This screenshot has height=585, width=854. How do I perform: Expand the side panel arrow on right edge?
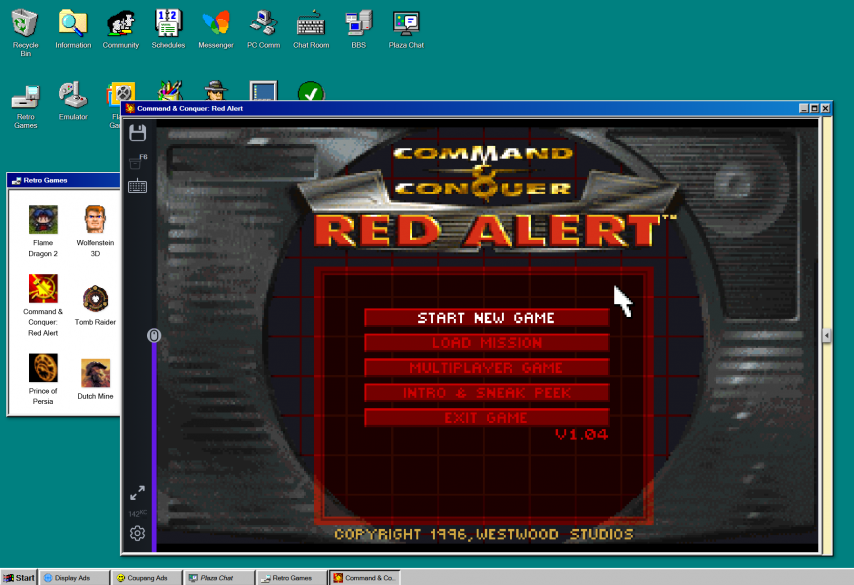pyautogui.click(x=827, y=336)
